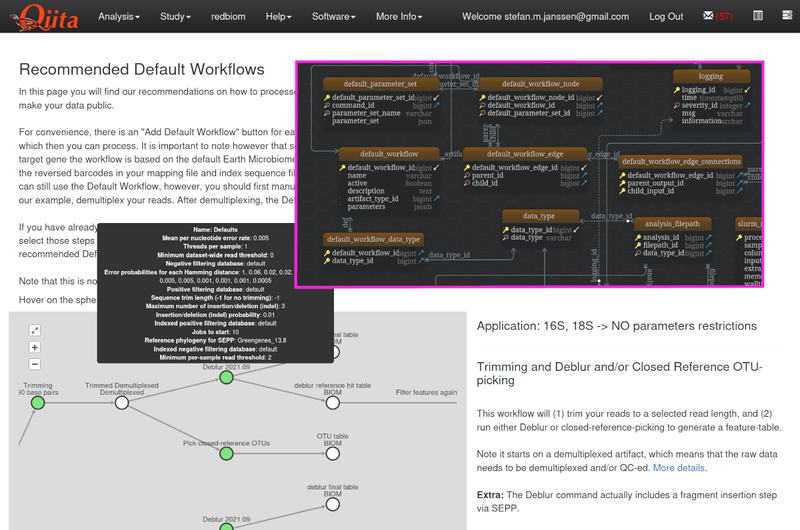Image resolution: width=800 pixels, height=530 pixels.
Task: Click the Name: Defaults tooltip line
Action: click(x=215, y=230)
